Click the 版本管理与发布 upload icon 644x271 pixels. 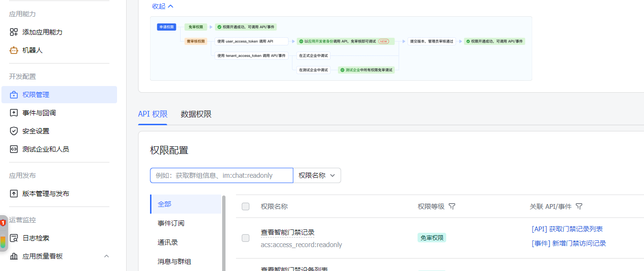(x=14, y=194)
